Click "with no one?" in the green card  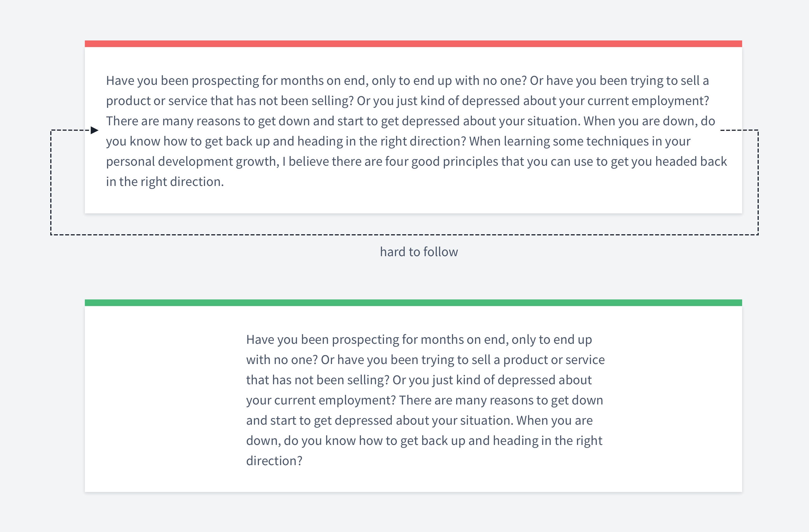(282, 360)
